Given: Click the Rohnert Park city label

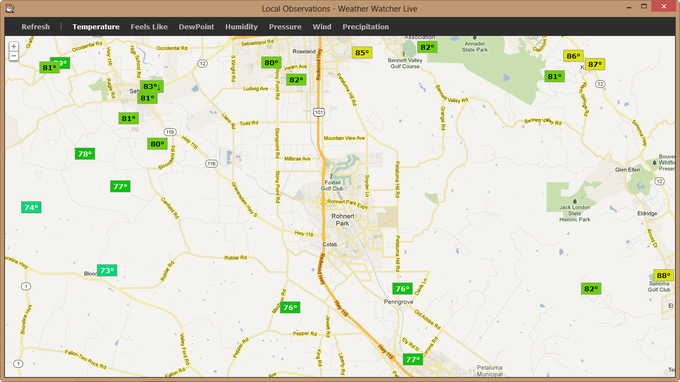Looking at the screenshot, I should point(343,219).
